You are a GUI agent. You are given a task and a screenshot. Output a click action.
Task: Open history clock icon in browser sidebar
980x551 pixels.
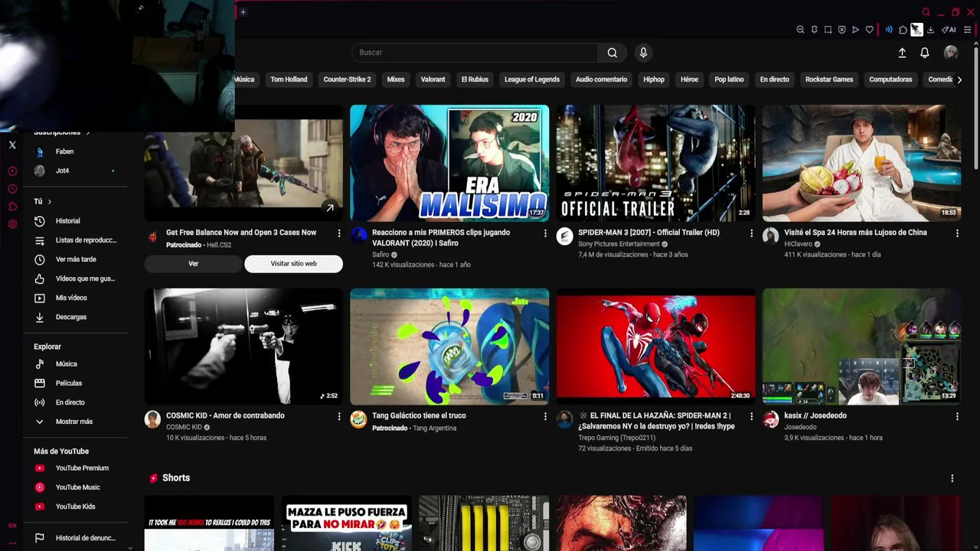12,189
